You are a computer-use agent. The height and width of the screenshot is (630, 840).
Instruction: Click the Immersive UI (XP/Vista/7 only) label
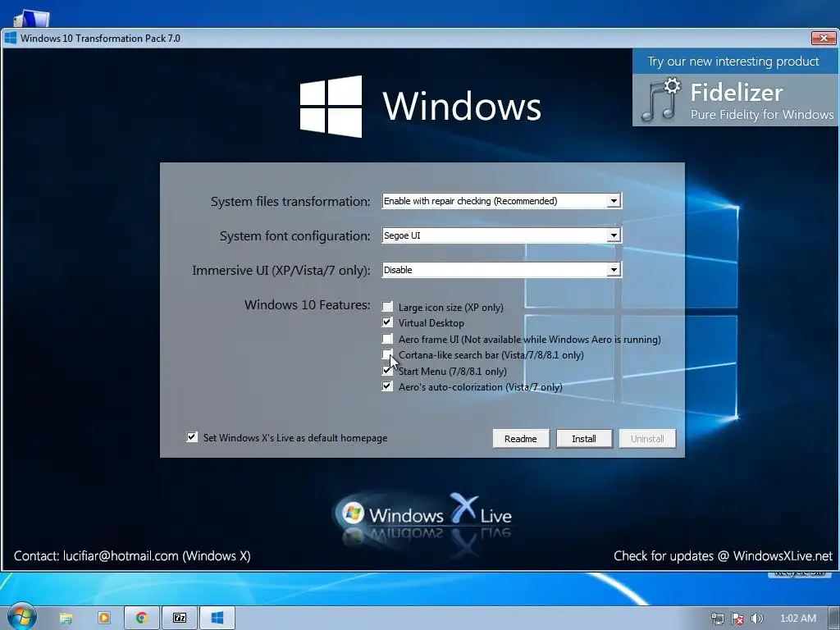click(x=281, y=271)
